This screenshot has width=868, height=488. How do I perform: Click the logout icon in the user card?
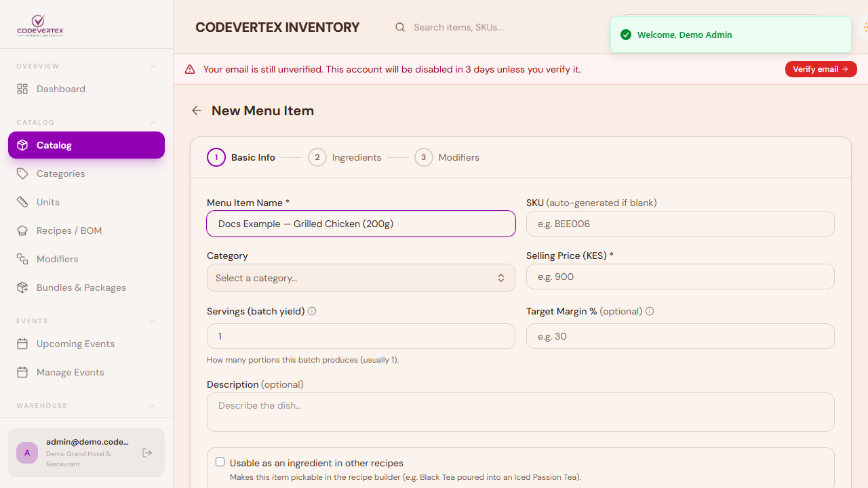coord(147,453)
